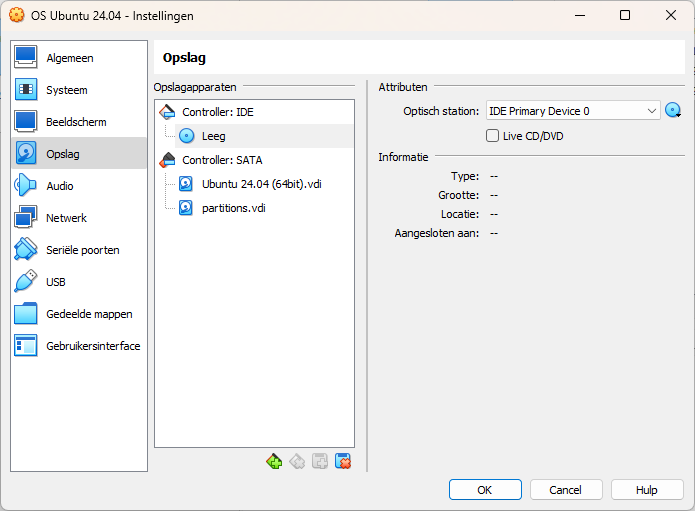The image size is (695, 511).
Task: Click the add controller green plus icon
Action: [x=274, y=461]
